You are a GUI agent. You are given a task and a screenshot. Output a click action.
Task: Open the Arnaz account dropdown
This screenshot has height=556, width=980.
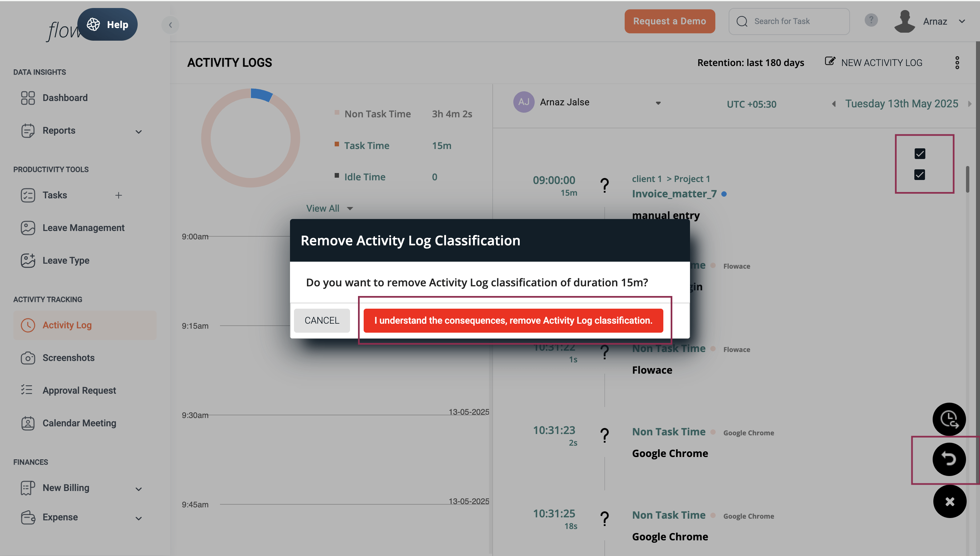[962, 21]
